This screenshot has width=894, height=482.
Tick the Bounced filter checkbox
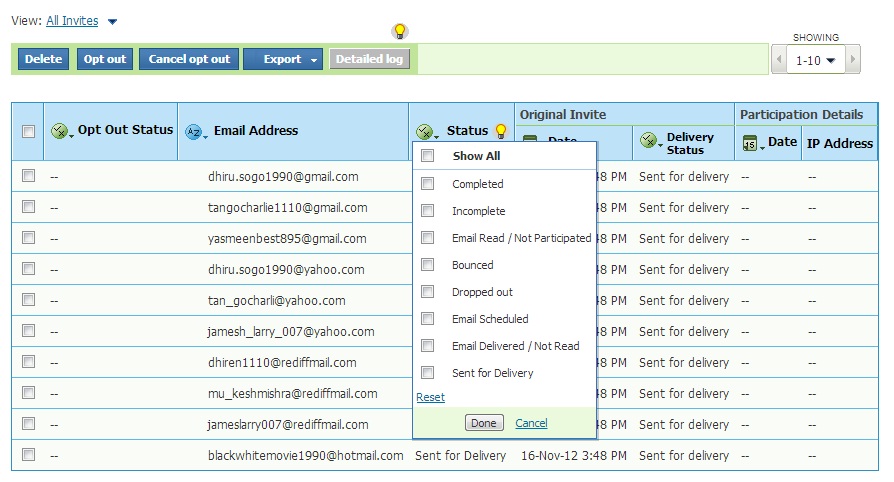(x=428, y=265)
